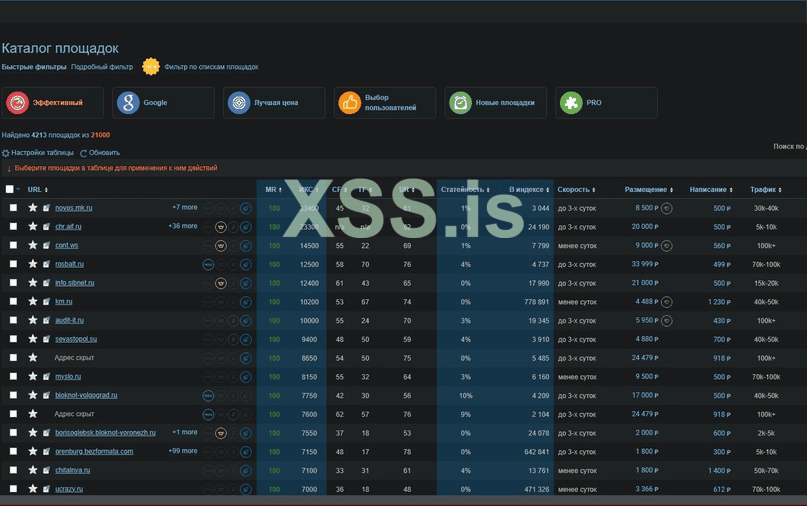Click the green Новые площадки icon

[x=460, y=102]
